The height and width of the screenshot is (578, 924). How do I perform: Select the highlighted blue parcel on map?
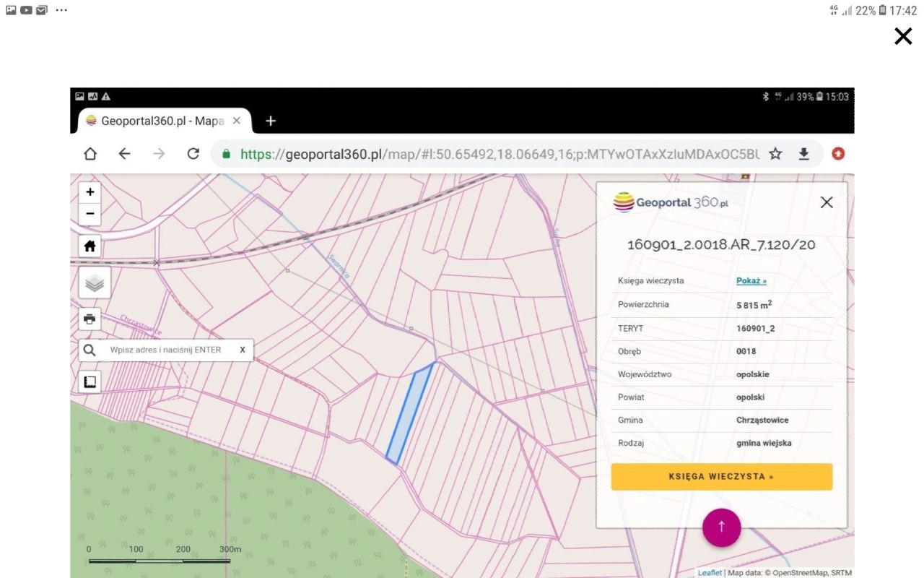pos(410,412)
